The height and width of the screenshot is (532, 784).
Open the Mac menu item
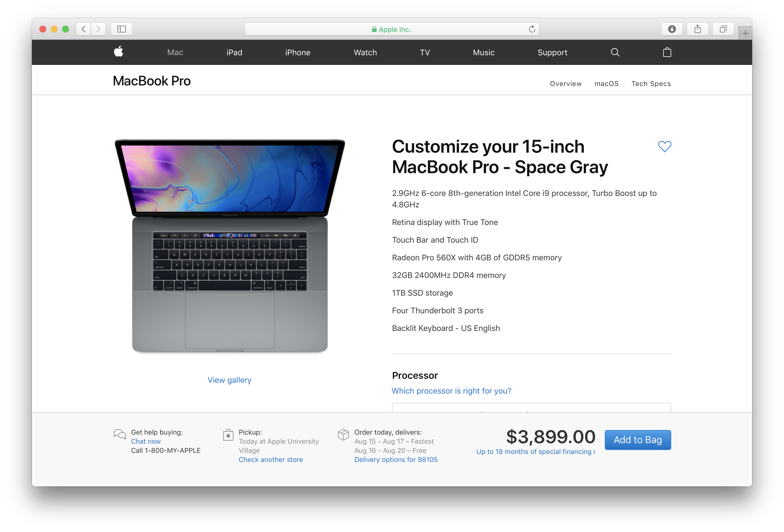pos(175,52)
